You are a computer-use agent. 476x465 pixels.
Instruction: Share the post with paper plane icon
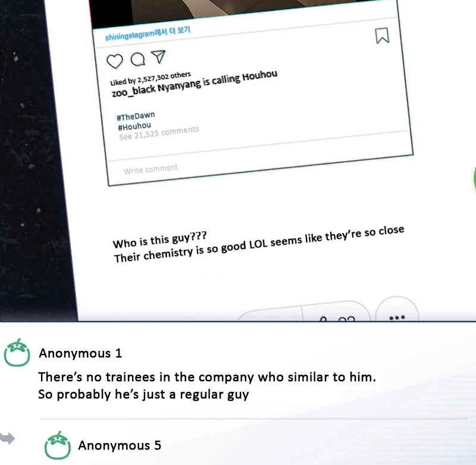point(158,56)
